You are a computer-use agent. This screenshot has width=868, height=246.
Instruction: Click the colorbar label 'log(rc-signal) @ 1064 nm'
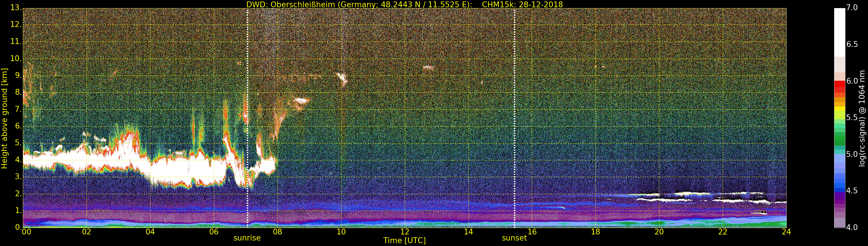coord(862,118)
